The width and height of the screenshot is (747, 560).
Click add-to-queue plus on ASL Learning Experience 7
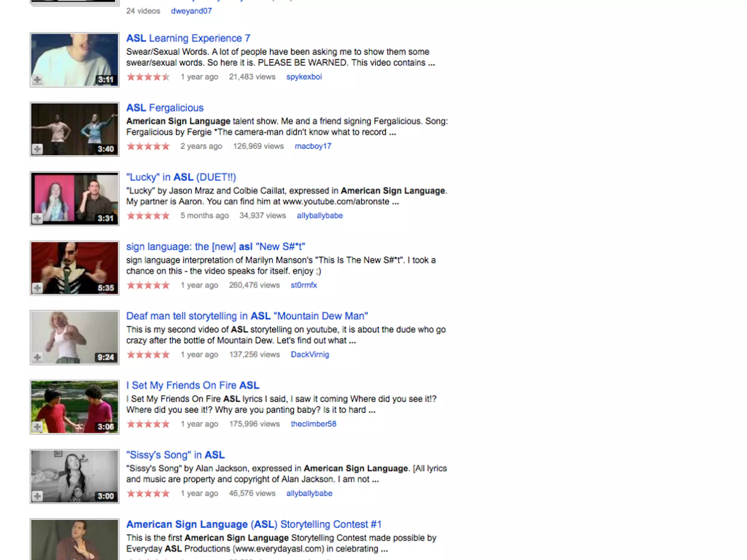[x=37, y=79]
